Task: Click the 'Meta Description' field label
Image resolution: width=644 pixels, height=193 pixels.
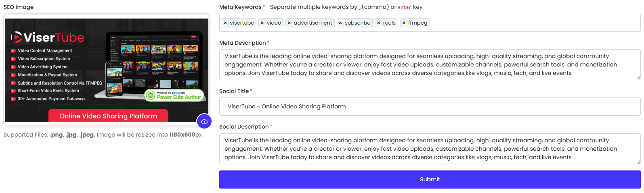Action: [x=242, y=43]
